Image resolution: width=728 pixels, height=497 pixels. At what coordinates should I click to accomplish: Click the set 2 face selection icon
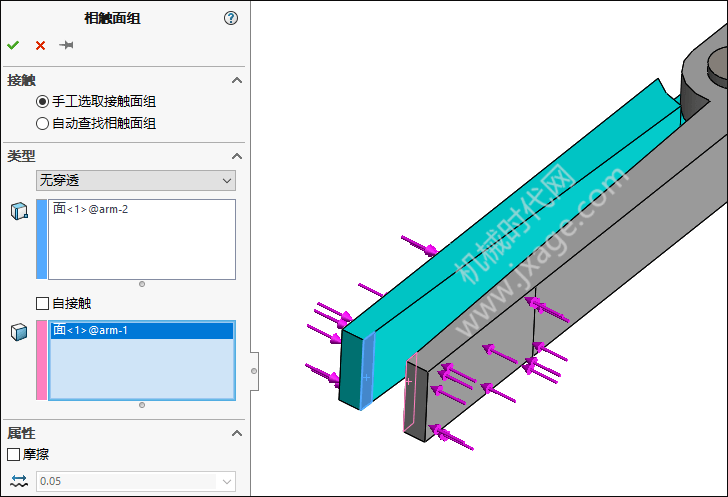(x=19, y=332)
